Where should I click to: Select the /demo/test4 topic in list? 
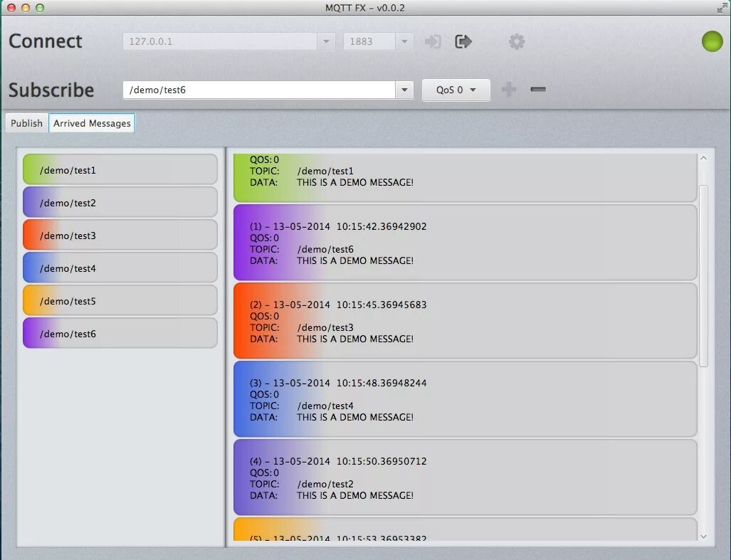point(120,268)
